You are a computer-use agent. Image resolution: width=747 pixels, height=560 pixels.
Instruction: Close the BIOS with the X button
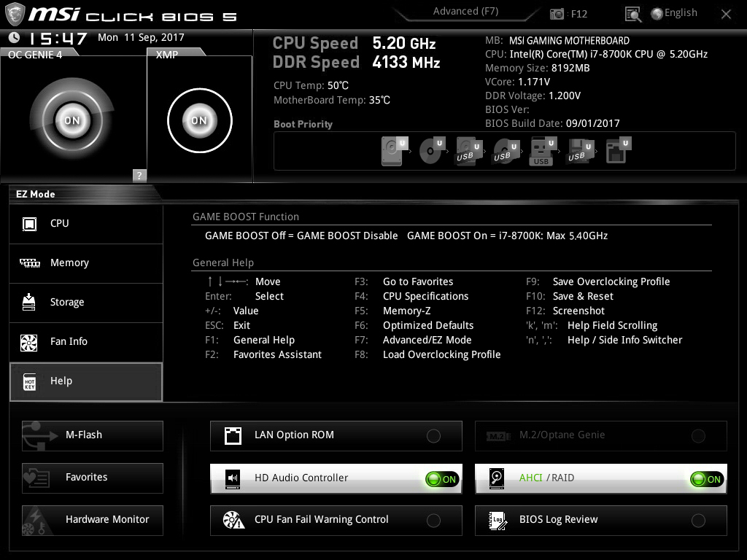(x=726, y=15)
